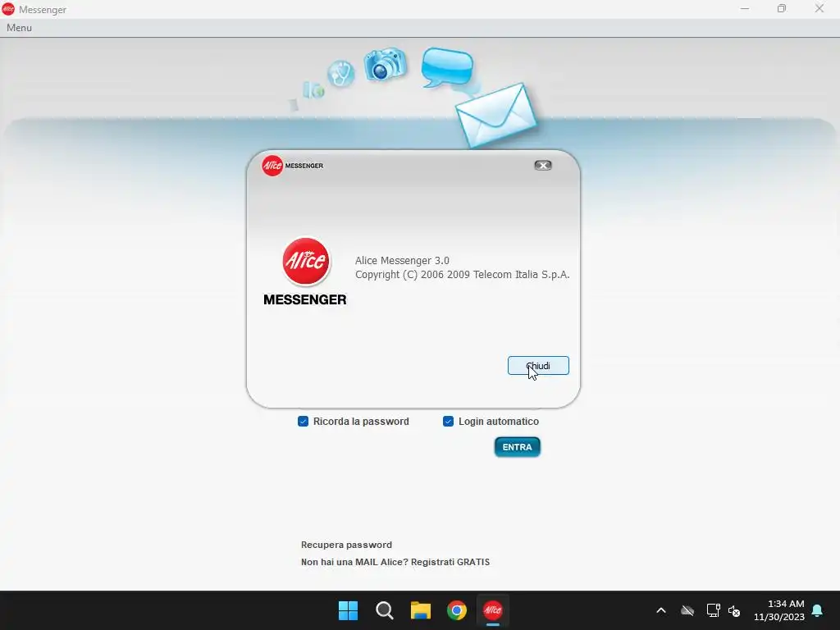The height and width of the screenshot is (630, 840).
Task: Click the large Alice Messenger logo
Action: click(x=305, y=272)
